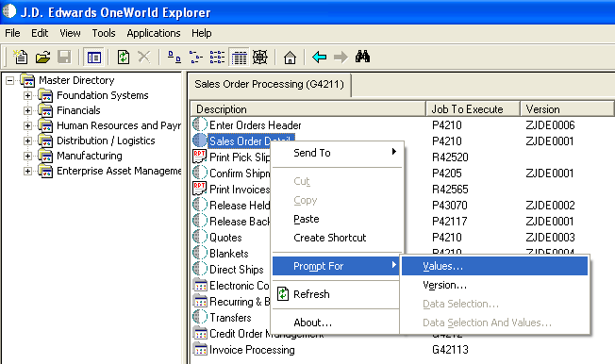The width and height of the screenshot is (615, 364).
Task: Expand the Financials folder node
Action: pyautogui.click(x=27, y=110)
